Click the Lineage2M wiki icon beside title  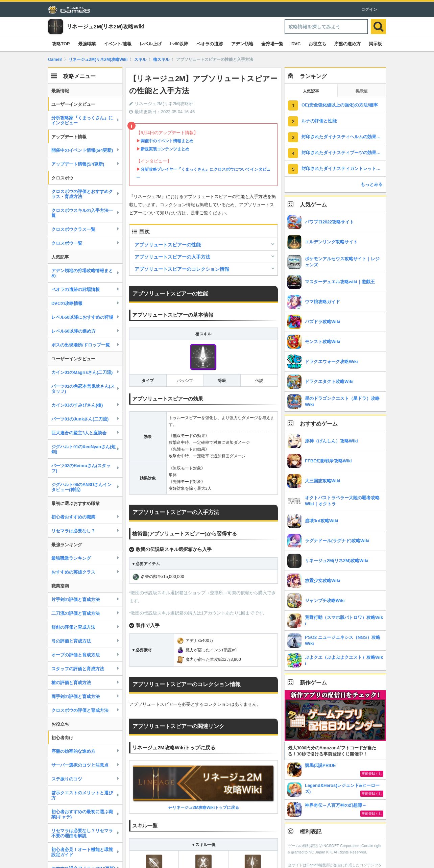pos(55,26)
